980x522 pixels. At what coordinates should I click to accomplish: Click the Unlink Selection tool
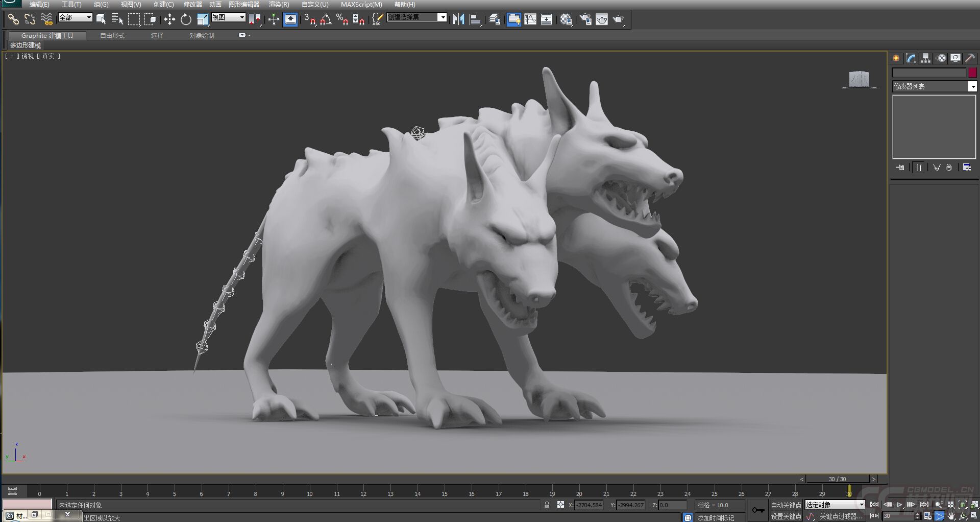30,19
